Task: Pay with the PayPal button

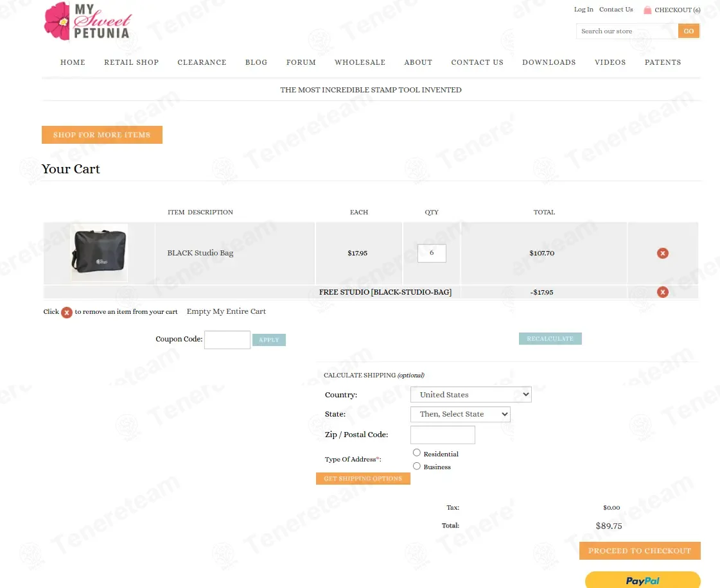Action: point(642,580)
